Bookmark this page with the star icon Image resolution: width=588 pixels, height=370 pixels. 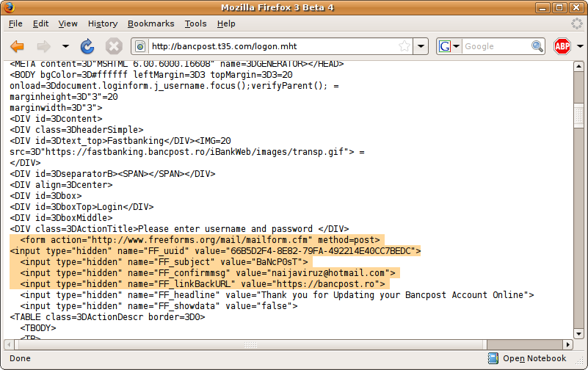coord(404,46)
